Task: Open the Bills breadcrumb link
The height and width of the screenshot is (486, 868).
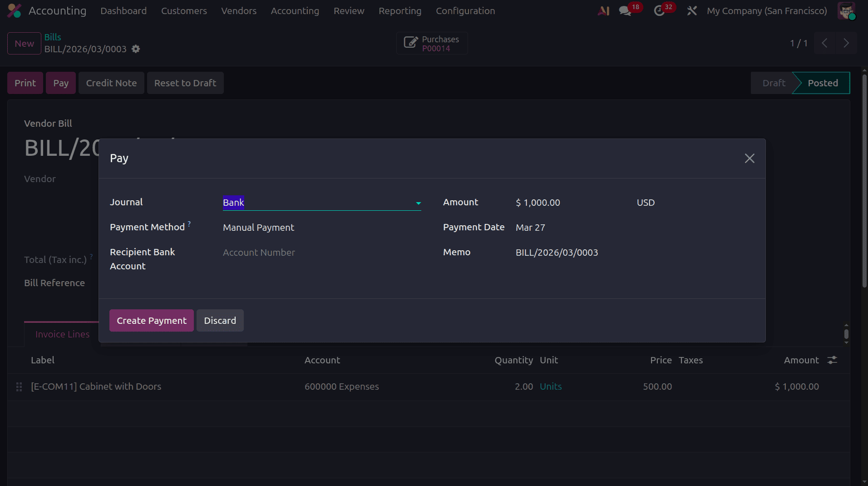Action: coord(52,37)
